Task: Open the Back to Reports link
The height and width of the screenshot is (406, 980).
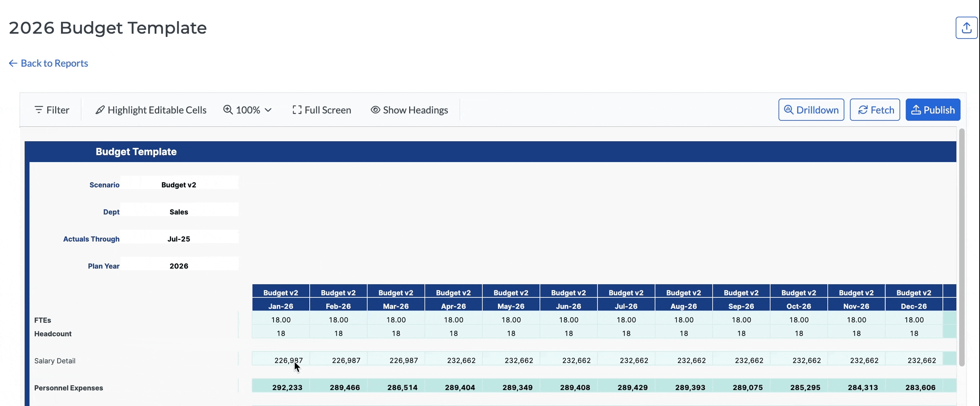Action: tap(54, 63)
